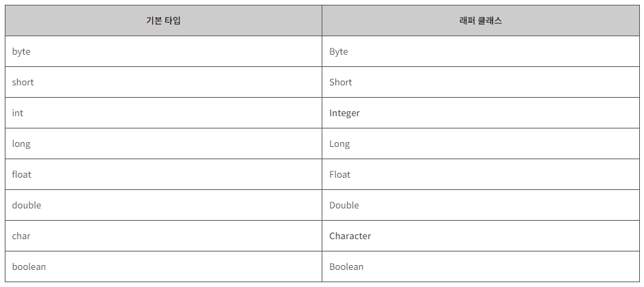Select the 'long' primitive cell
644x287 pixels.
click(163, 143)
